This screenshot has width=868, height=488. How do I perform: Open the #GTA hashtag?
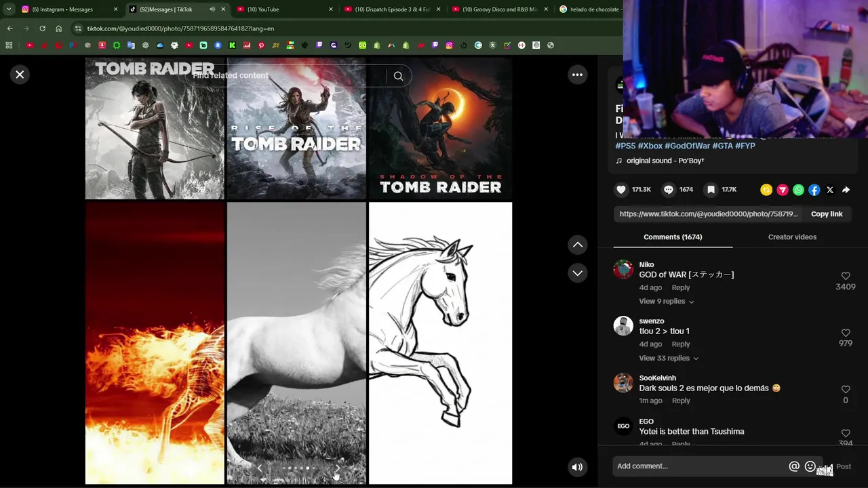(x=722, y=146)
